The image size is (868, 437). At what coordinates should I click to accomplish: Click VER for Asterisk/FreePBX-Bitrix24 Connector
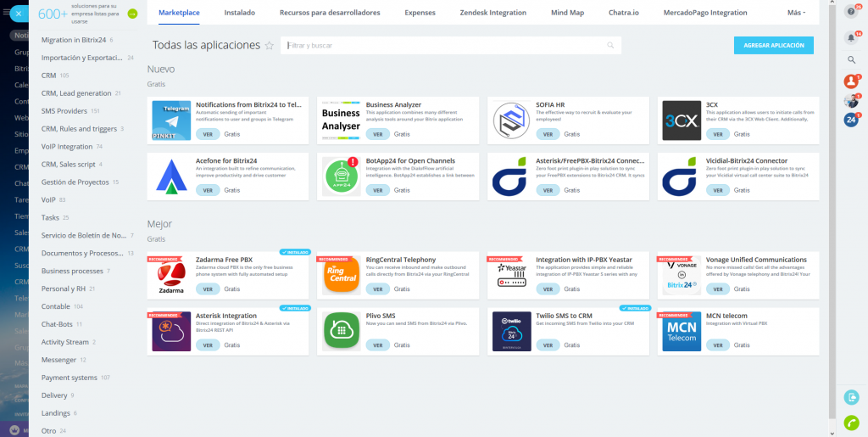click(548, 190)
